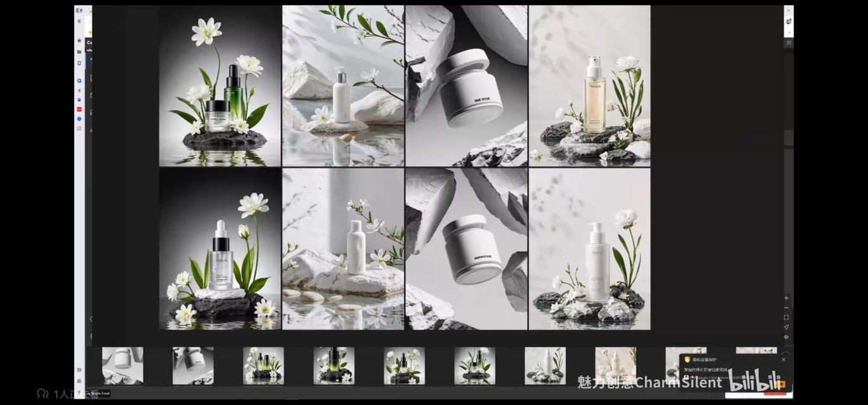Close the privacy protection notification popup

783,359
